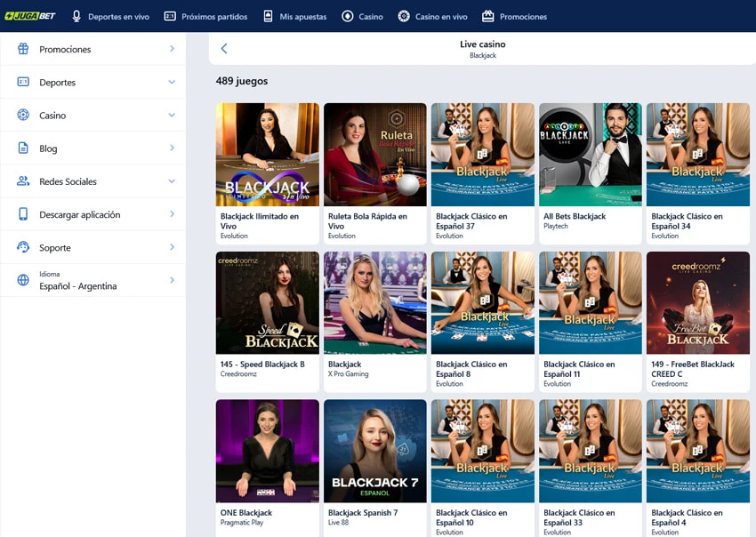Expand the Deportes sidebar section
Image resolution: width=756 pixels, height=537 pixels.
pos(172,82)
